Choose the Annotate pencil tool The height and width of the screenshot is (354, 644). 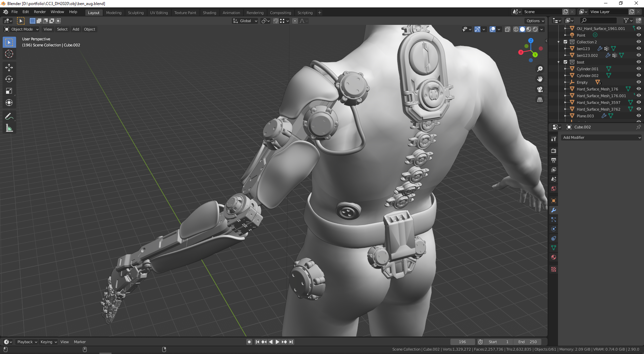point(9,116)
